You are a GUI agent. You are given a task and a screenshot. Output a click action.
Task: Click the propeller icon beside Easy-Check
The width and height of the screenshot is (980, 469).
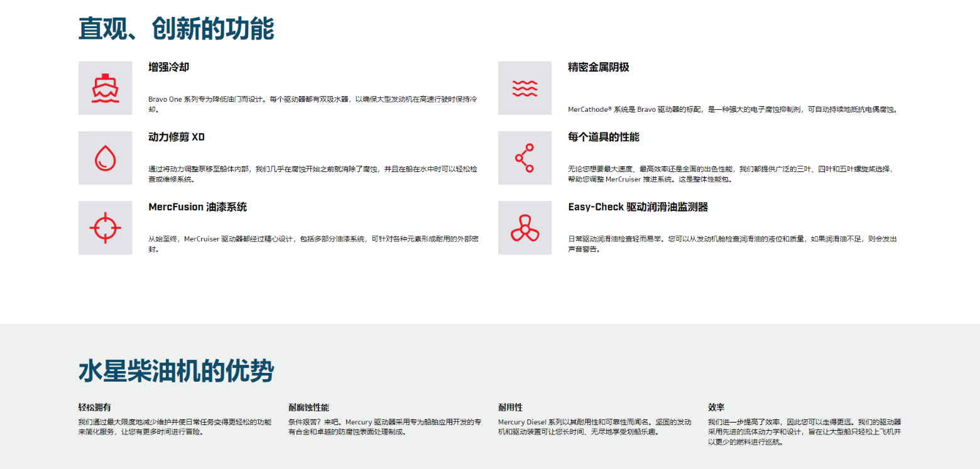(x=525, y=227)
